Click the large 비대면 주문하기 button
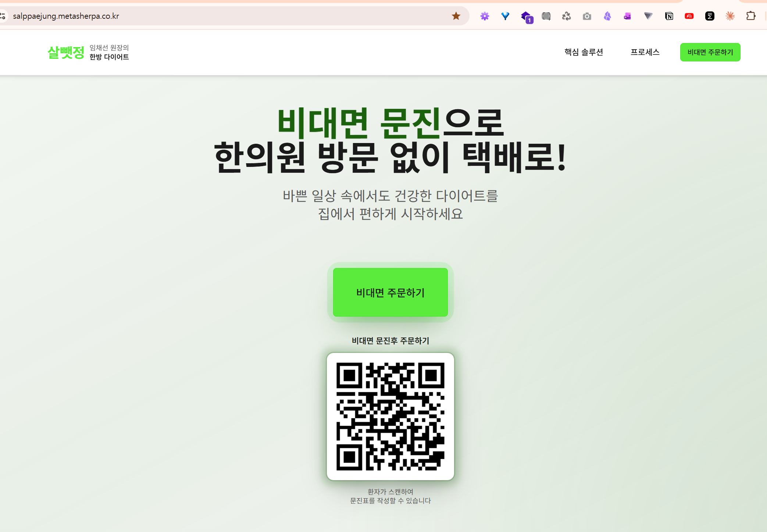 (390, 292)
